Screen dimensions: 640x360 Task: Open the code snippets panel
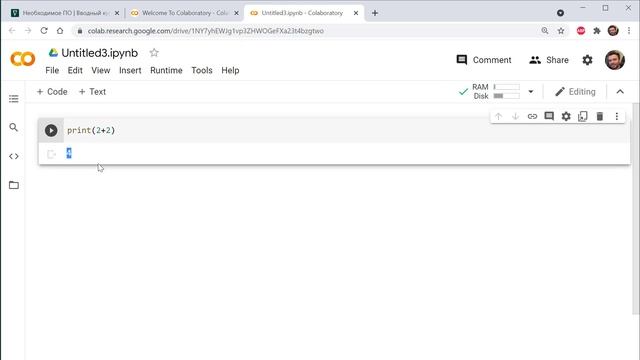(x=13, y=156)
